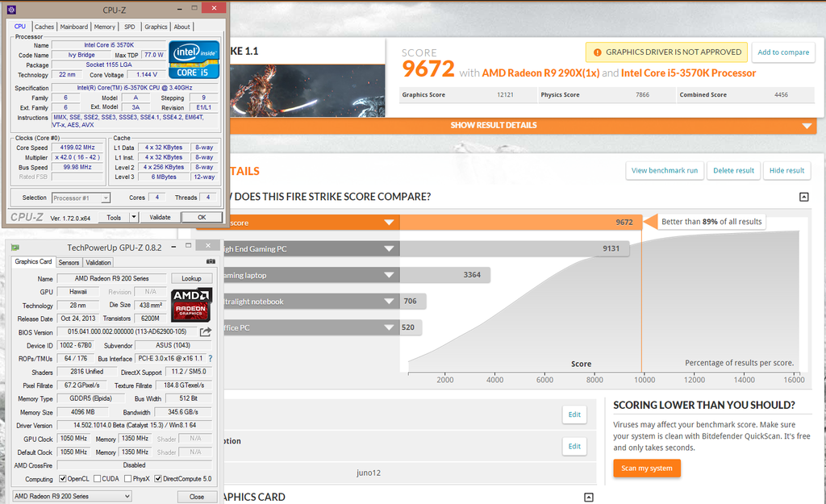Click the Fire Strike benchmark thumbnail image
Screen dimensions: 826x504
click(307, 90)
